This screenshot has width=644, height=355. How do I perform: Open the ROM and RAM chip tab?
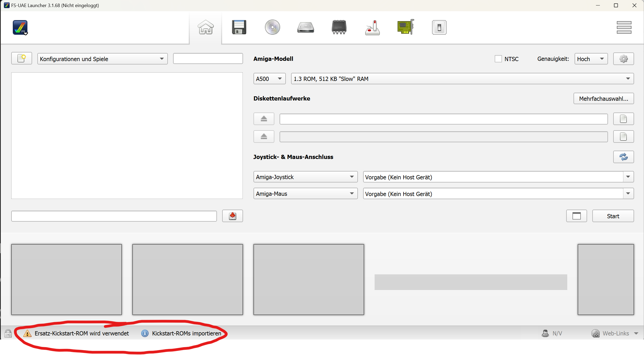click(x=339, y=27)
